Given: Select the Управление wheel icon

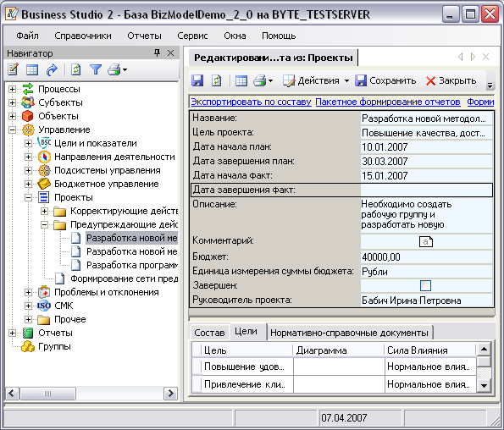Looking at the screenshot, I should point(28,130).
